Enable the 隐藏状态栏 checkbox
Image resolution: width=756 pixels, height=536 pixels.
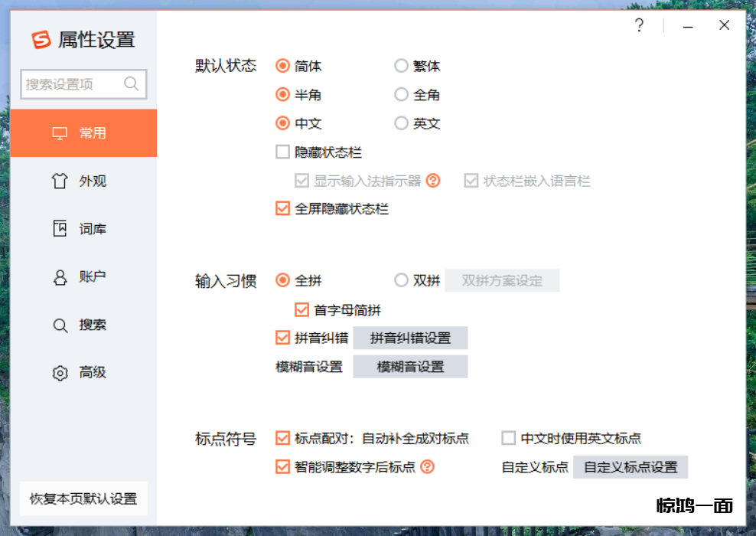click(283, 152)
